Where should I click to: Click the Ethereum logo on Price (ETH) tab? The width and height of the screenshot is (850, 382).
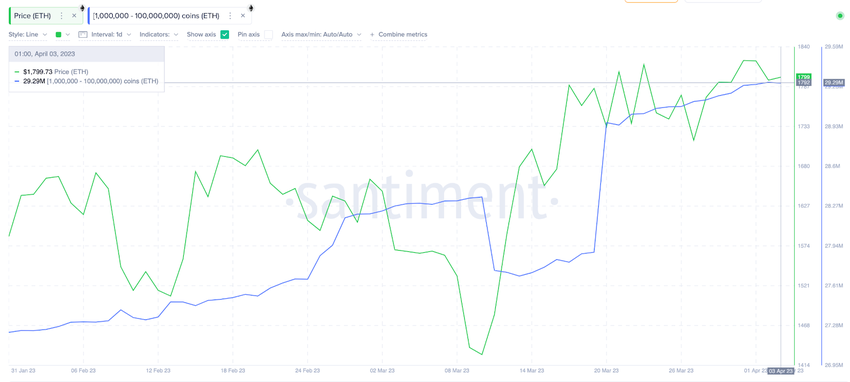click(x=82, y=8)
